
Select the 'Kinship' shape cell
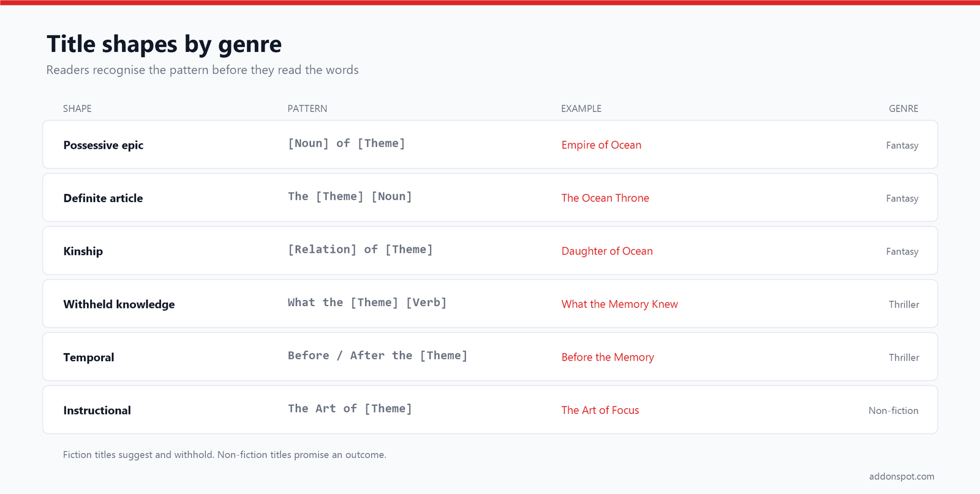click(83, 252)
